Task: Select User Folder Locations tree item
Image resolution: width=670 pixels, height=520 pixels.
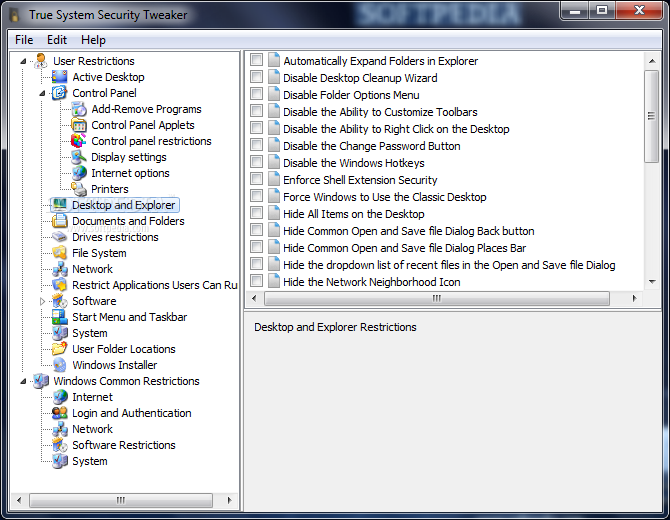Action: tap(124, 349)
